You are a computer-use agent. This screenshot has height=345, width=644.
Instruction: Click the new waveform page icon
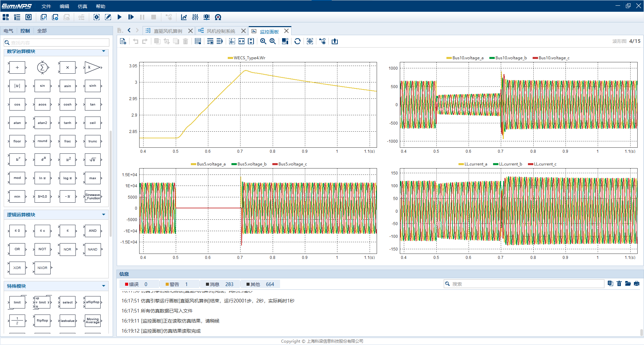point(123,41)
